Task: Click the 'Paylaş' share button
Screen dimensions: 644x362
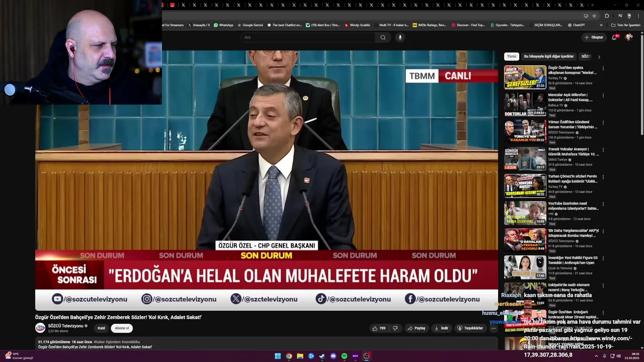Action: tap(416, 328)
